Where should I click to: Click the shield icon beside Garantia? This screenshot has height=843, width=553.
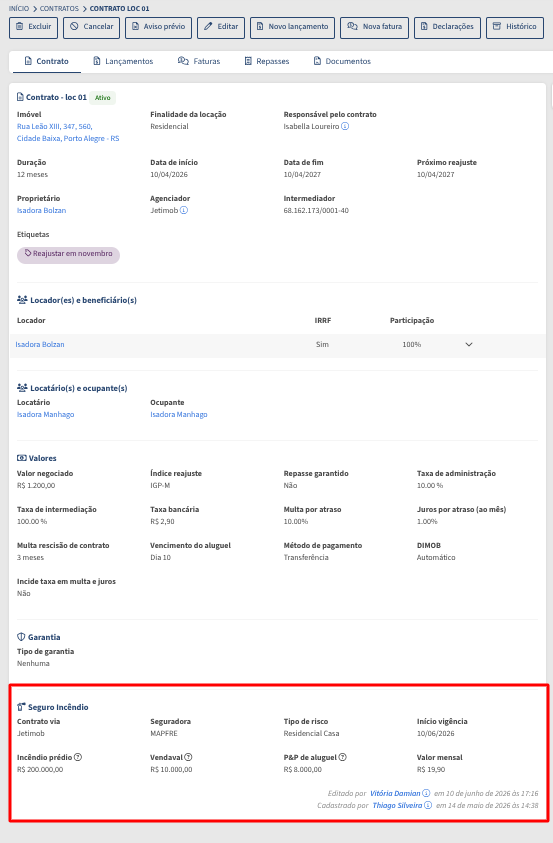point(21,637)
